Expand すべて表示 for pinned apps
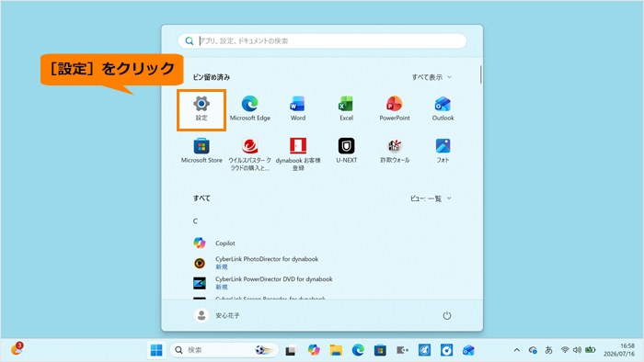This screenshot has height=362, width=644. coord(431,77)
